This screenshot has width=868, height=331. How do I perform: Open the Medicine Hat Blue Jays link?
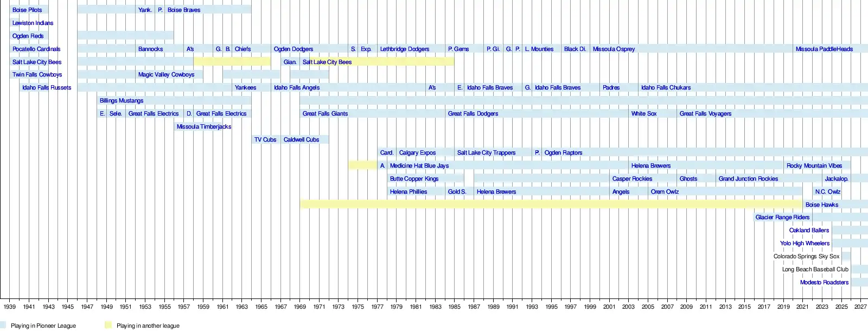pyautogui.click(x=419, y=166)
